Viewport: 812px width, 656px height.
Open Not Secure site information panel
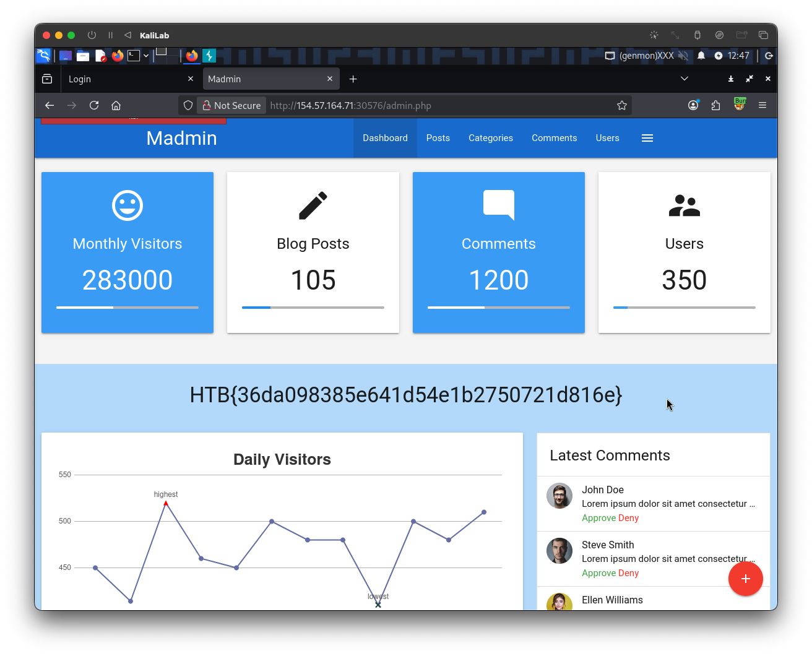click(231, 105)
